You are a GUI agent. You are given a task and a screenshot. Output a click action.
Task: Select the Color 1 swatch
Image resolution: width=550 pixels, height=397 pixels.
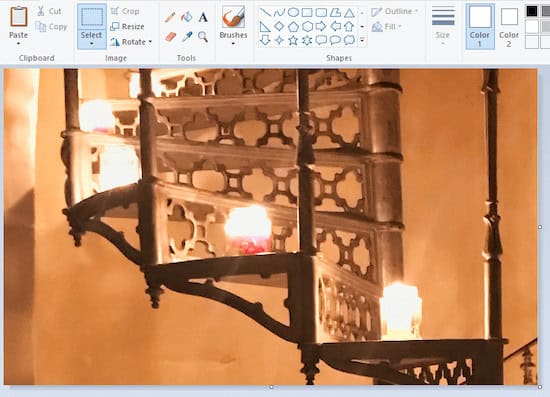tap(480, 26)
